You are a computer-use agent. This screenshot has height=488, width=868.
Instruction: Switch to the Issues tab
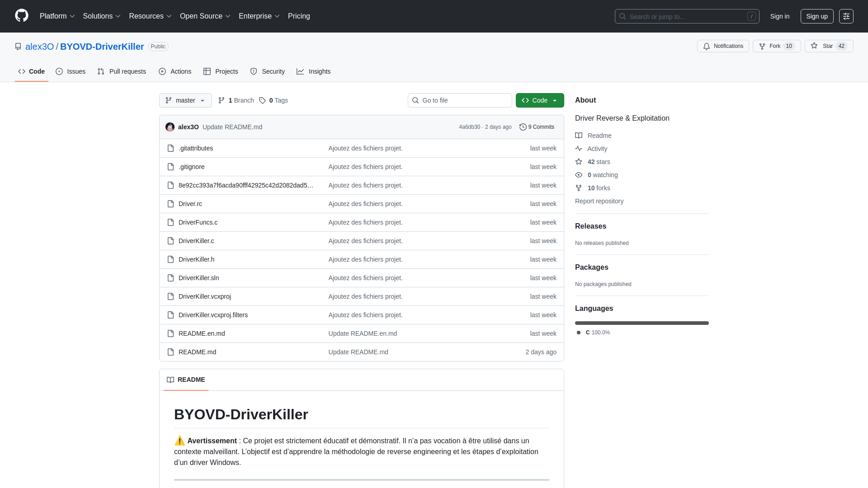coord(71,71)
